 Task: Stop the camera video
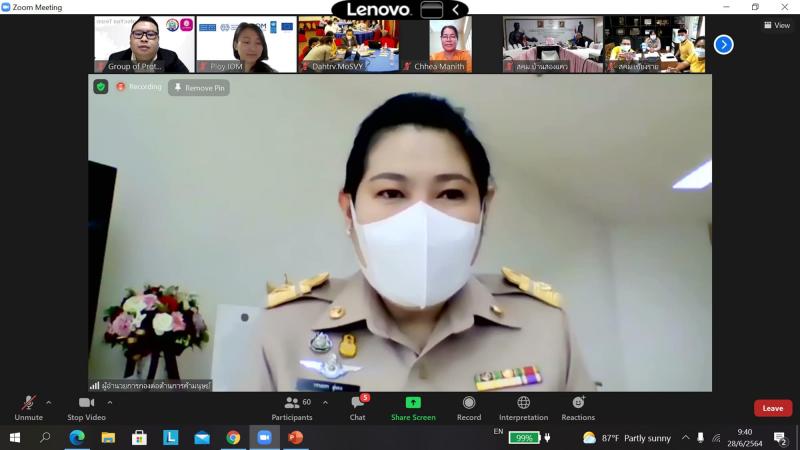click(x=86, y=408)
